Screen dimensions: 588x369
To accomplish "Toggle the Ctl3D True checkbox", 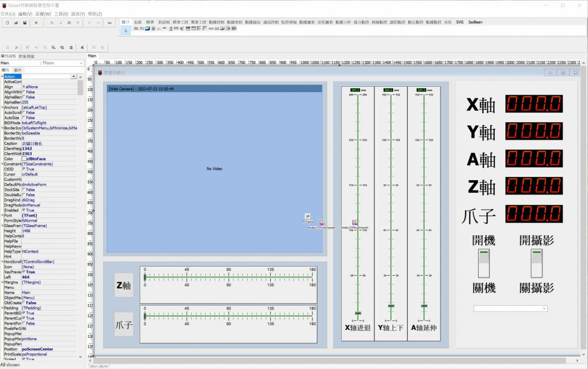I will (x=24, y=169).
